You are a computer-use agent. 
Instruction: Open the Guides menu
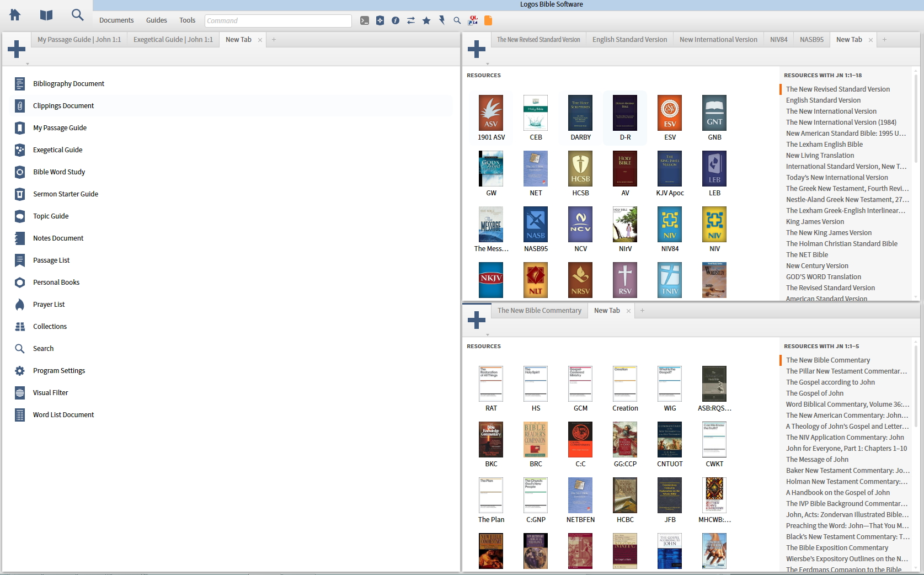coord(157,20)
